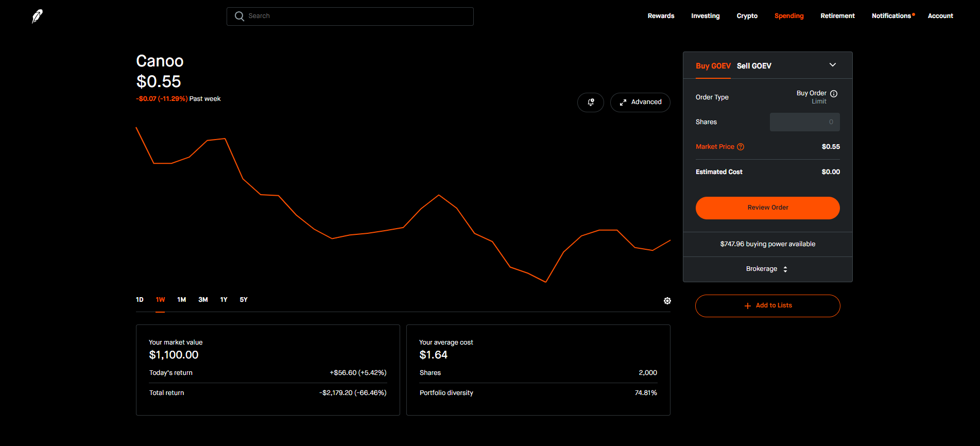Select the 1W chart range
The image size is (980, 446).
coord(160,300)
